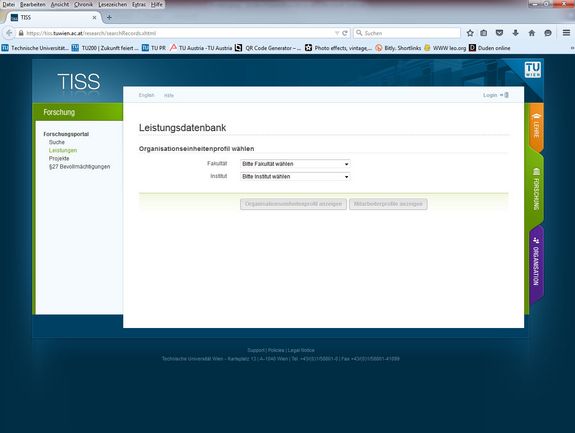Viewport: 575px width, 433px height.
Task: Switch to the Organisation side tab
Action: pos(536,262)
